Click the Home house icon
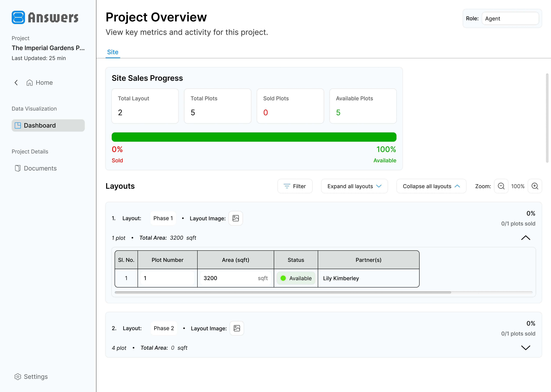The image size is (551, 392). pos(30,83)
